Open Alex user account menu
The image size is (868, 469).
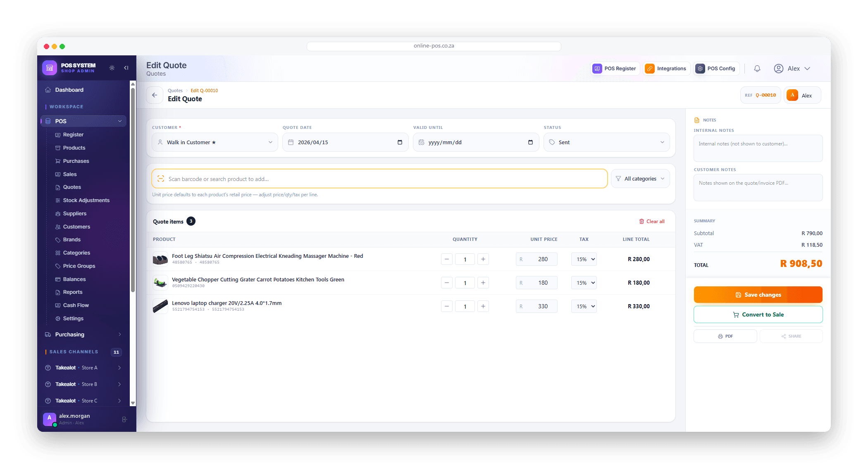pyautogui.click(x=792, y=69)
